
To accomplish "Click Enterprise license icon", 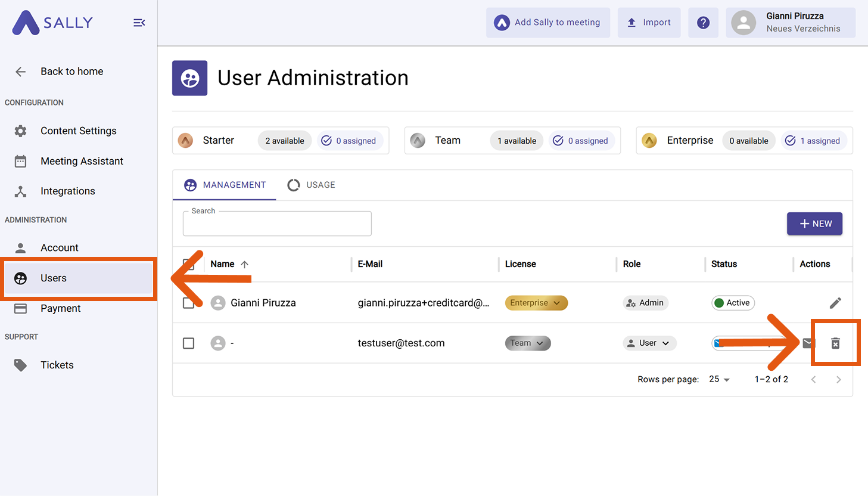I will pyautogui.click(x=649, y=141).
